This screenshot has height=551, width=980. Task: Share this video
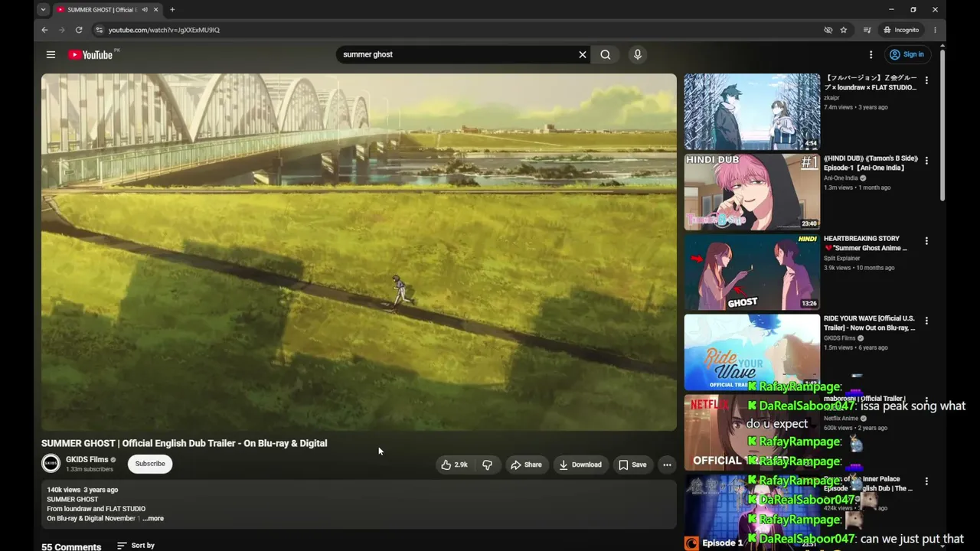pyautogui.click(x=526, y=465)
